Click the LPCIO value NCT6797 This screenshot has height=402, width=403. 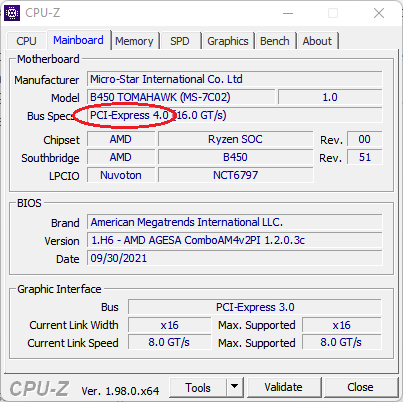[x=235, y=175]
